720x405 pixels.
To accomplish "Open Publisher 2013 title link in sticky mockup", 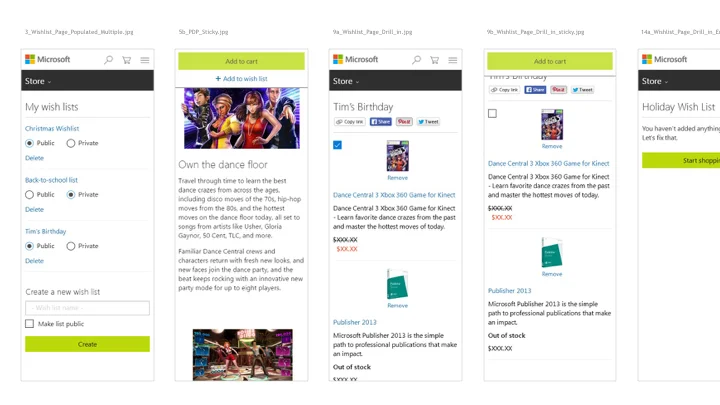I will point(510,291).
